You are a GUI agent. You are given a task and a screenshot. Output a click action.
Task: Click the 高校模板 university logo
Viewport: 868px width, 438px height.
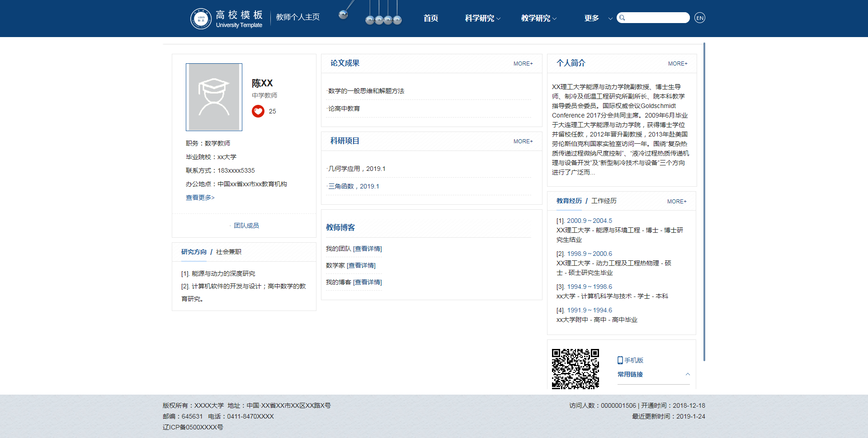pos(226,18)
